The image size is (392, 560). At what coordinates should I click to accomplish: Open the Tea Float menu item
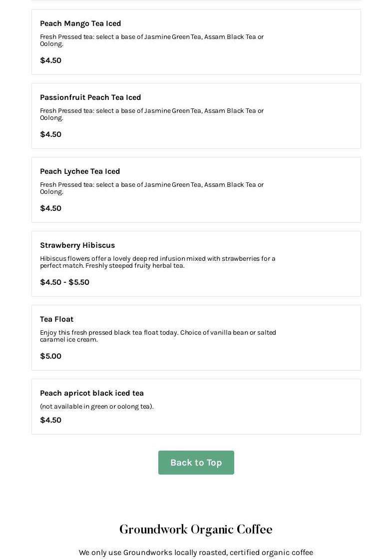[56, 319]
